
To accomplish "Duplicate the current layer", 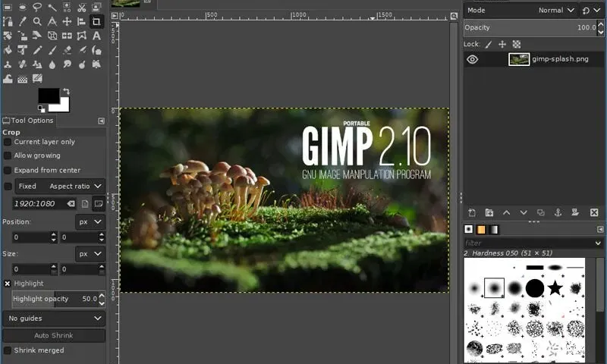I will (541, 212).
